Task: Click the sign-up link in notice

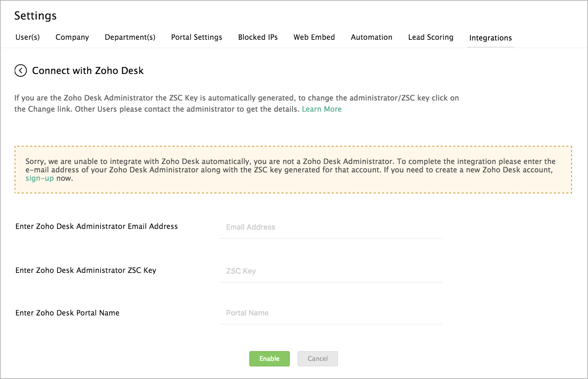Action: (39, 178)
